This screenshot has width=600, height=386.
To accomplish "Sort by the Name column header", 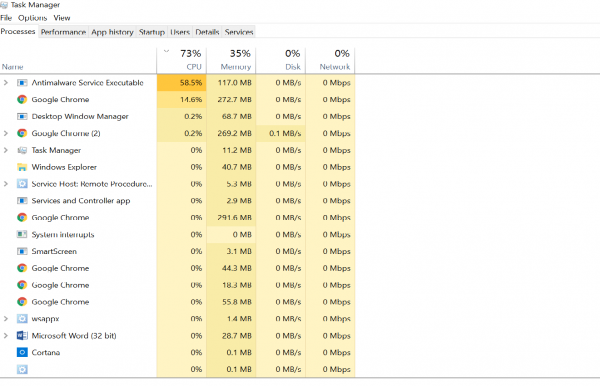I will [13, 67].
